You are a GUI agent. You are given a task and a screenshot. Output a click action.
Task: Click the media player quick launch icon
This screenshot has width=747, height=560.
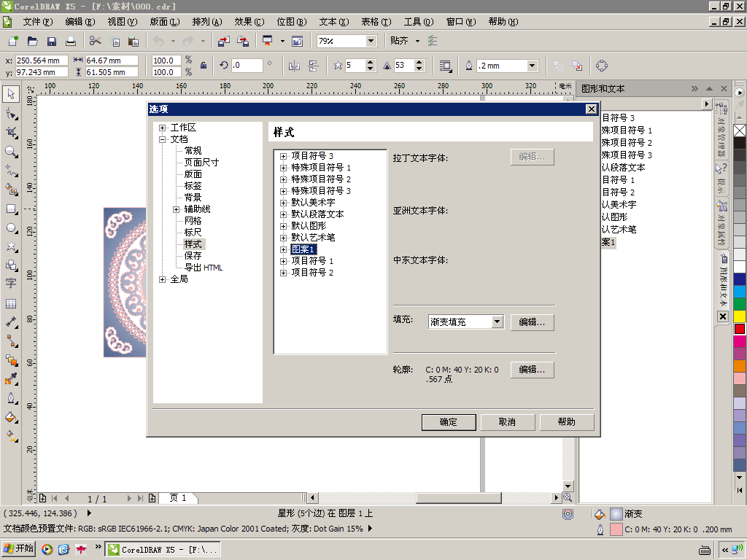pos(47,550)
